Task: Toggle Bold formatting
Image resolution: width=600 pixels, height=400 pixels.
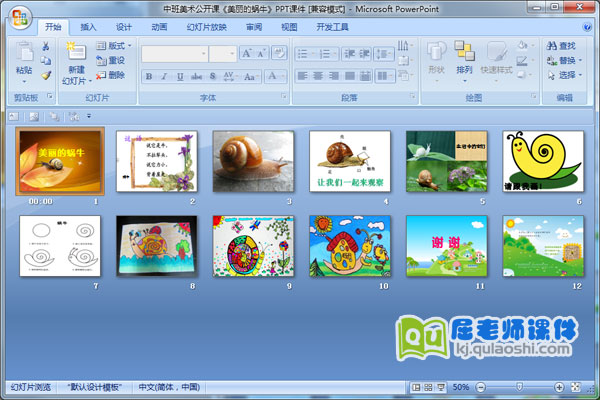Action: coord(149,77)
